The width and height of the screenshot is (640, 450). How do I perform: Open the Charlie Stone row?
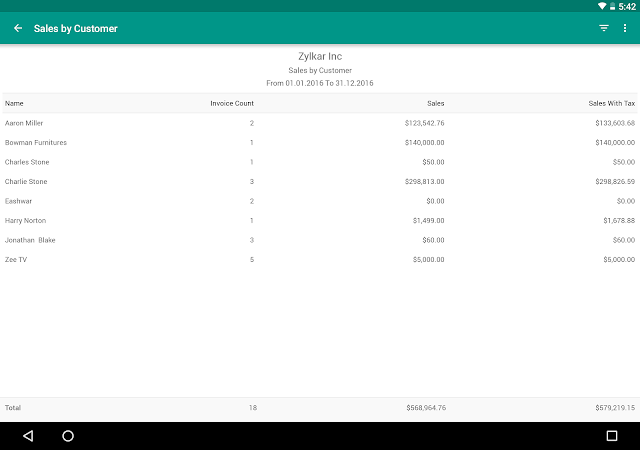320,181
